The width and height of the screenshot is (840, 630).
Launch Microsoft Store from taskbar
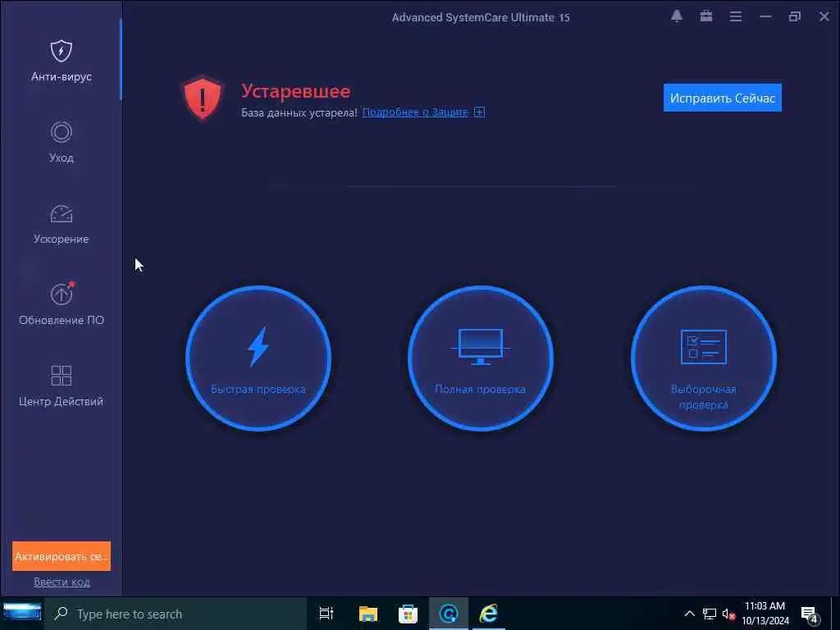(x=408, y=614)
